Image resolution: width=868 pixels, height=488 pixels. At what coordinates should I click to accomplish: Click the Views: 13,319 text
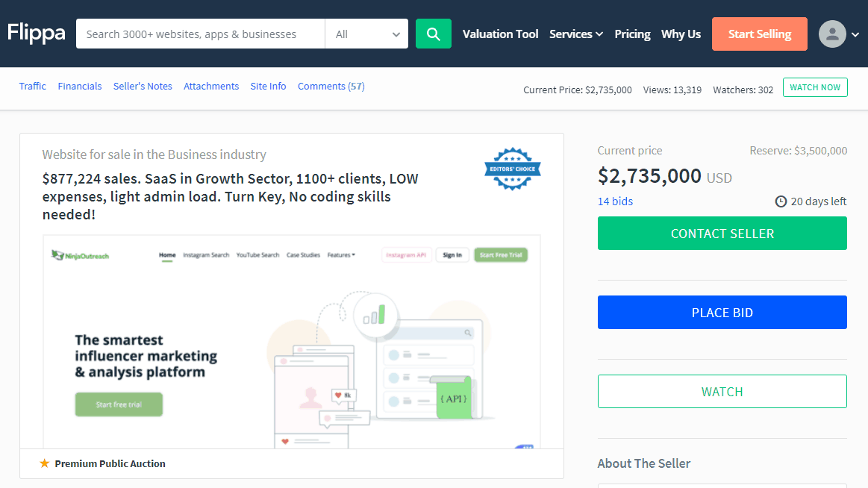pos(672,90)
